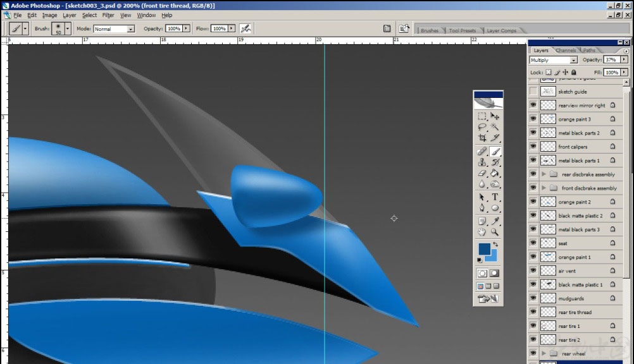634x364 pixels.
Task: Open the Layer Comps palette tab
Action: point(501,30)
